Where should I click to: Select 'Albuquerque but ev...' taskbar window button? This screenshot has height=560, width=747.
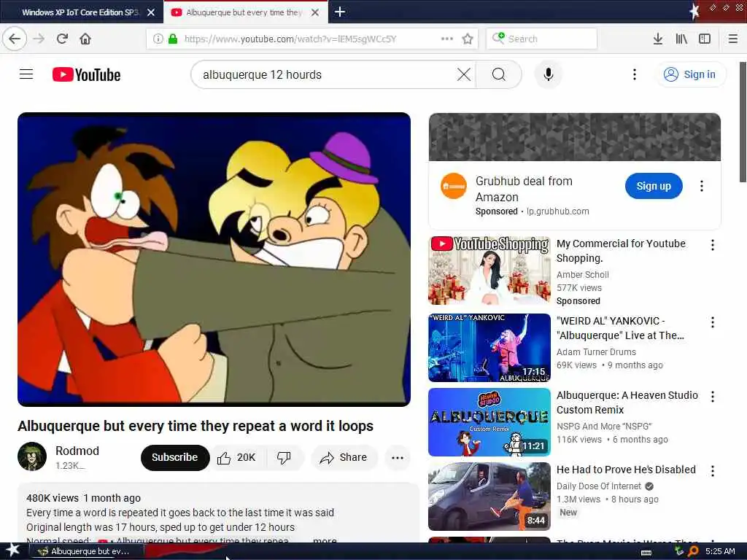click(86, 551)
